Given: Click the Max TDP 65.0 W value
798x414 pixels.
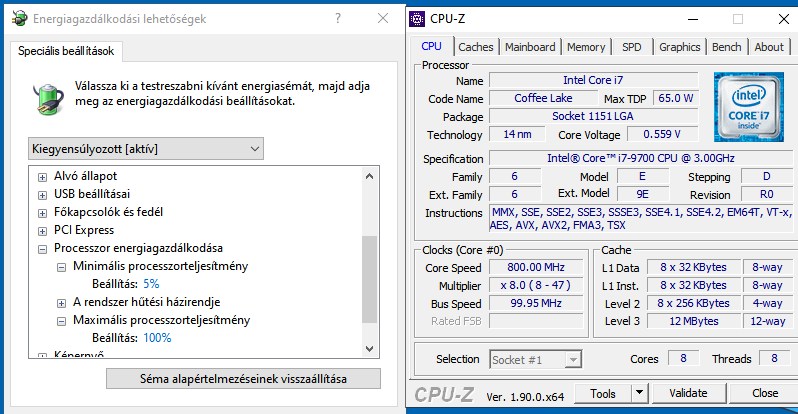Looking at the screenshot, I should click(x=676, y=98).
